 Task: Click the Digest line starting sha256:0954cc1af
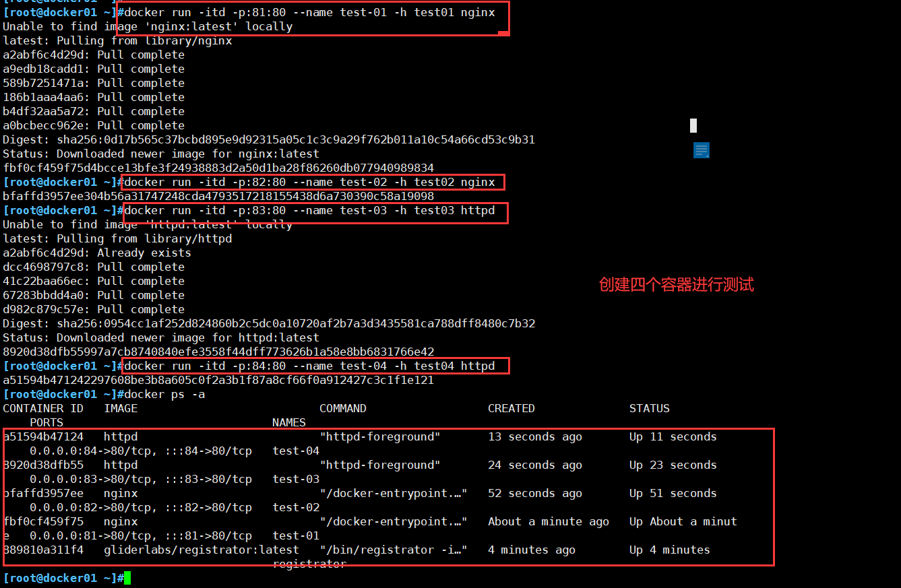(x=269, y=323)
